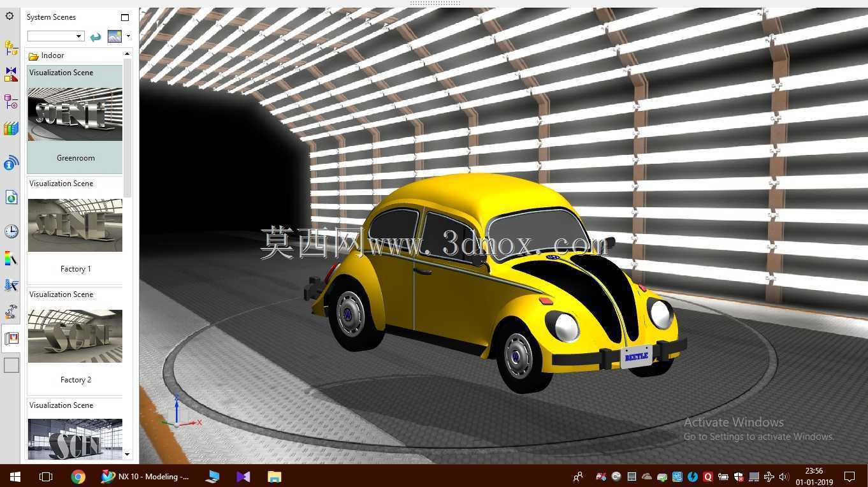
Task: Open the HD3D Tools tab
Action: [11, 164]
